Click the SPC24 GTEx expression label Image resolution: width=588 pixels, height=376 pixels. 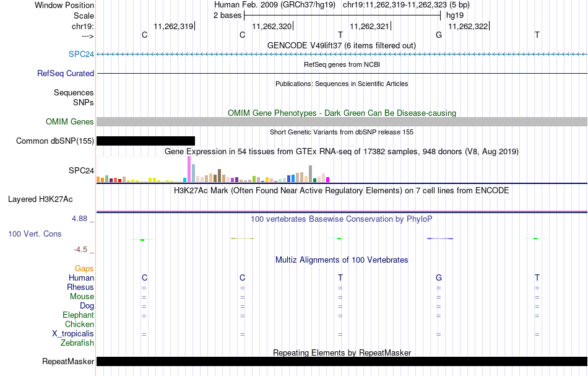81,170
